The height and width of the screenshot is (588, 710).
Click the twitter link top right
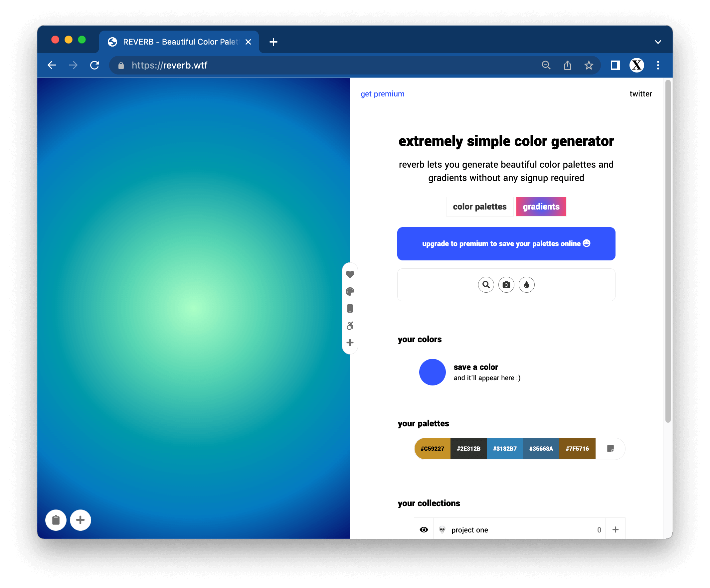(641, 94)
